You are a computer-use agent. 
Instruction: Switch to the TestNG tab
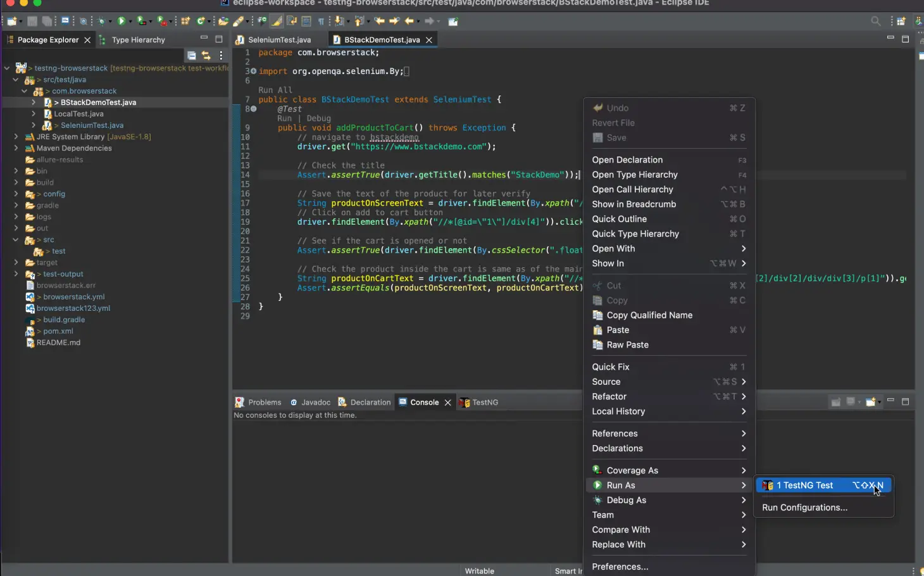click(484, 402)
